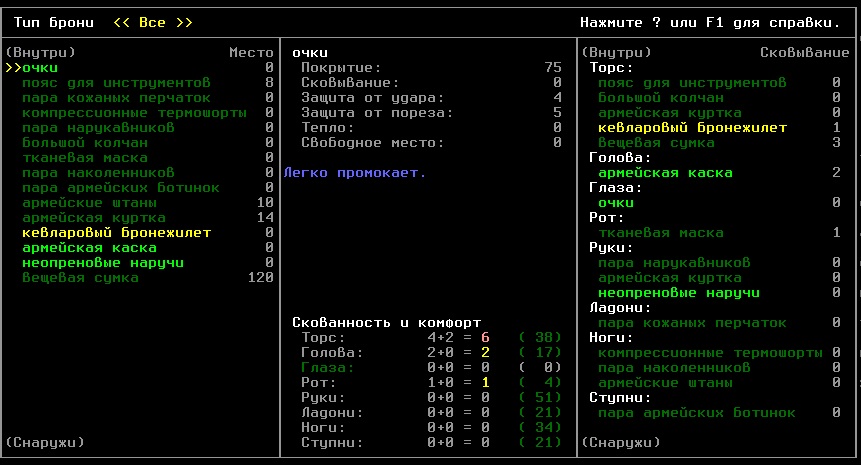Click the Ноги: section heading in right panel

click(x=611, y=338)
